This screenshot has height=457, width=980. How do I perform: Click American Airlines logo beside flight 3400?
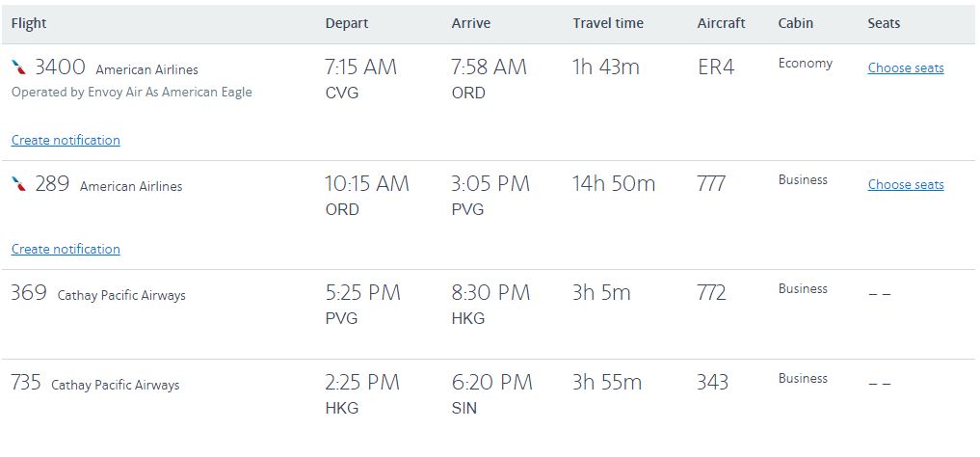[19, 67]
